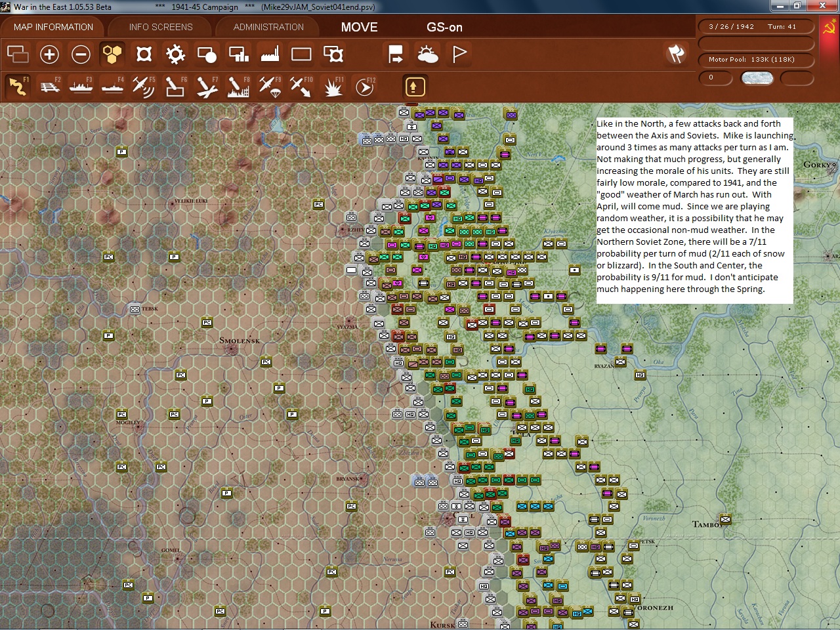
Task: Select the unit counter beside Tambov
Action: [725, 519]
